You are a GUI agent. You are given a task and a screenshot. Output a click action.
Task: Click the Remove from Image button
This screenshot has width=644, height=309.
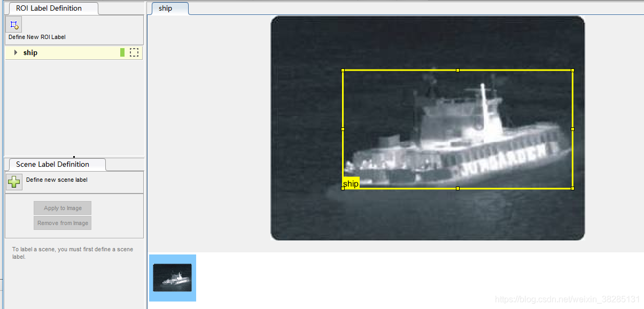(x=63, y=223)
